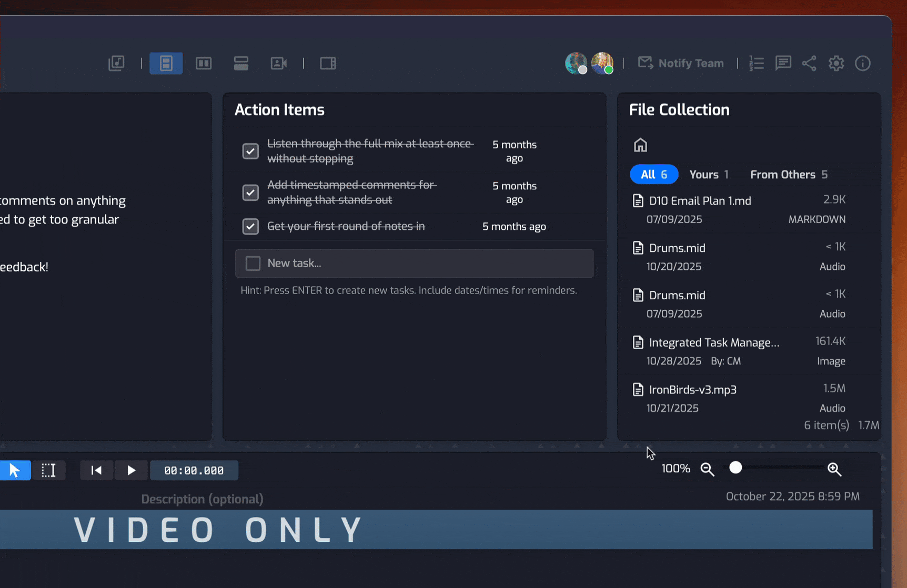Toggle the right sidebar panel icon
907x588 pixels.
pyautogui.click(x=328, y=63)
